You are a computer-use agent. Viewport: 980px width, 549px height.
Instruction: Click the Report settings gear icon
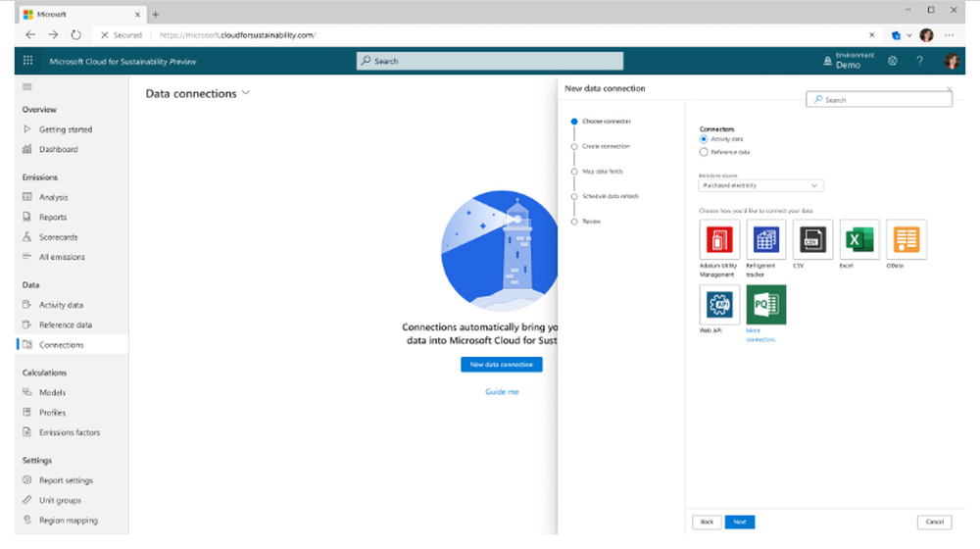click(x=26, y=480)
